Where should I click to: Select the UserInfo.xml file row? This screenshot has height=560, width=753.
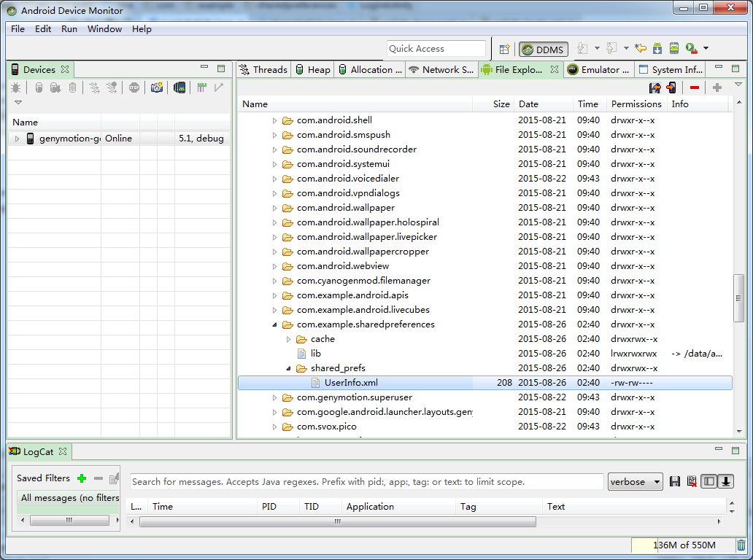[x=485, y=383]
